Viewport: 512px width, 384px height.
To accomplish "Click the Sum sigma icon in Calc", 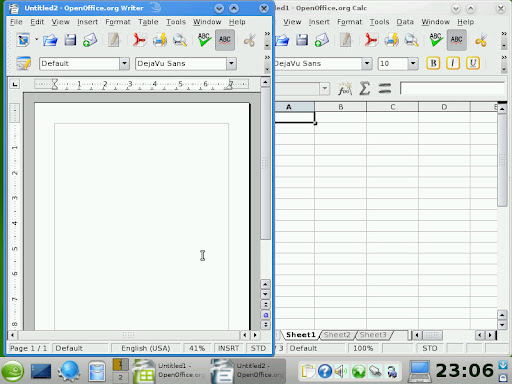I will pyautogui.click(x=364, y=89).
